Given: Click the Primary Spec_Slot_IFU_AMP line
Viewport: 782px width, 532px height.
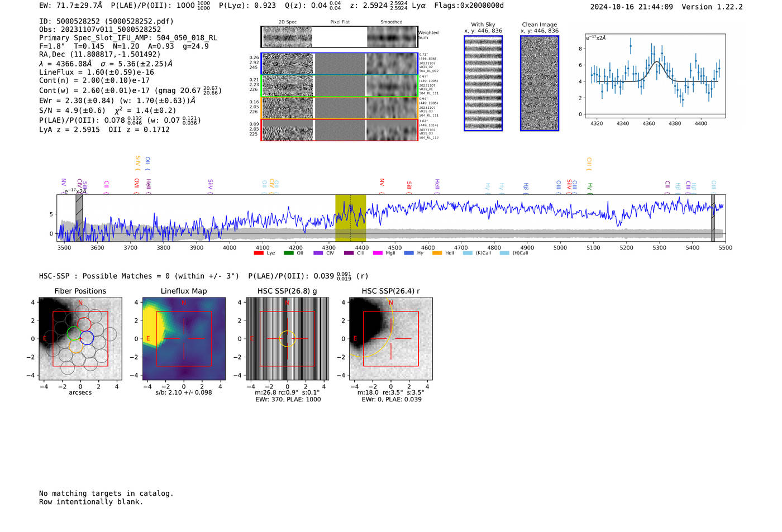Looking at the screenshot, I should (128, 38).
